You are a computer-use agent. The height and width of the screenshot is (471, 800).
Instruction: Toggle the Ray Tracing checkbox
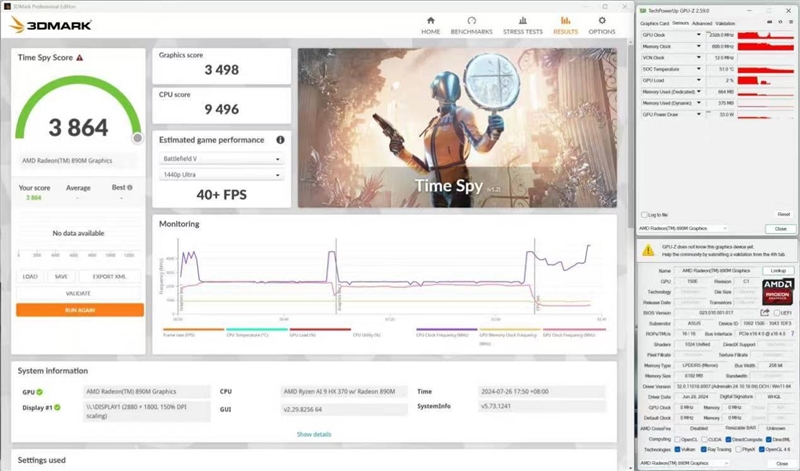[704, 450]
